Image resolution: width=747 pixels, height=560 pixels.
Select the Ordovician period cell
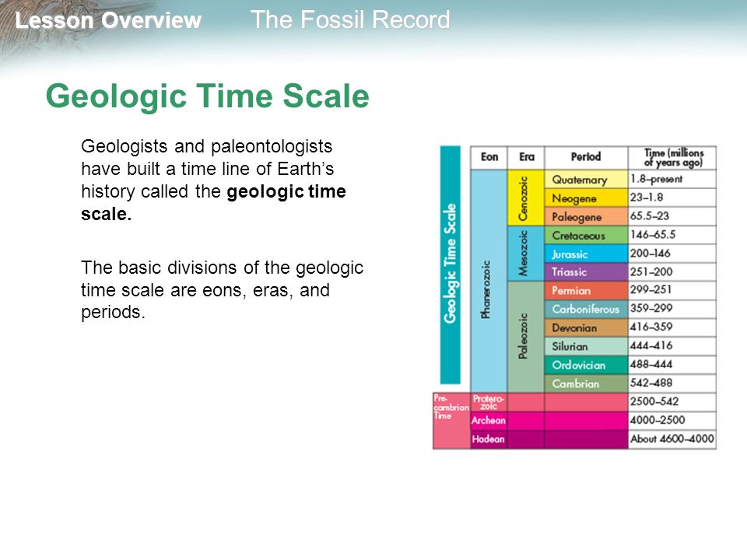(x=586, y=365)
